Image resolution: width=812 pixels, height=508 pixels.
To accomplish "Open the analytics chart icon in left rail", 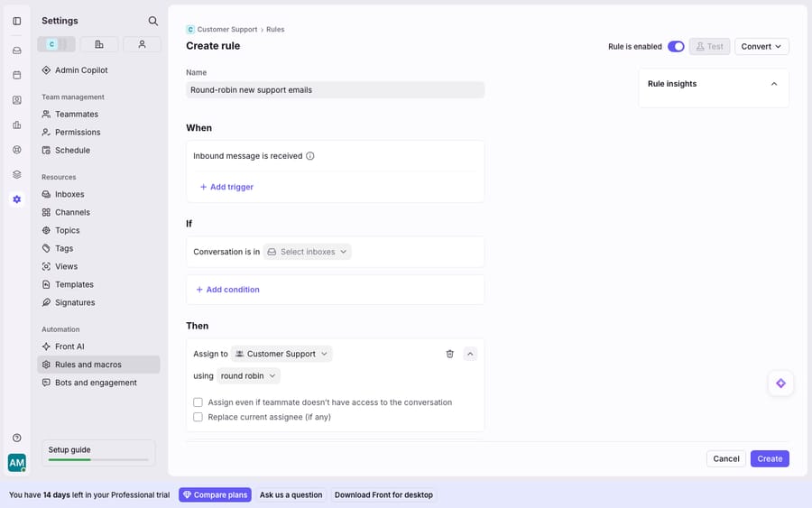I will point(16,125).
